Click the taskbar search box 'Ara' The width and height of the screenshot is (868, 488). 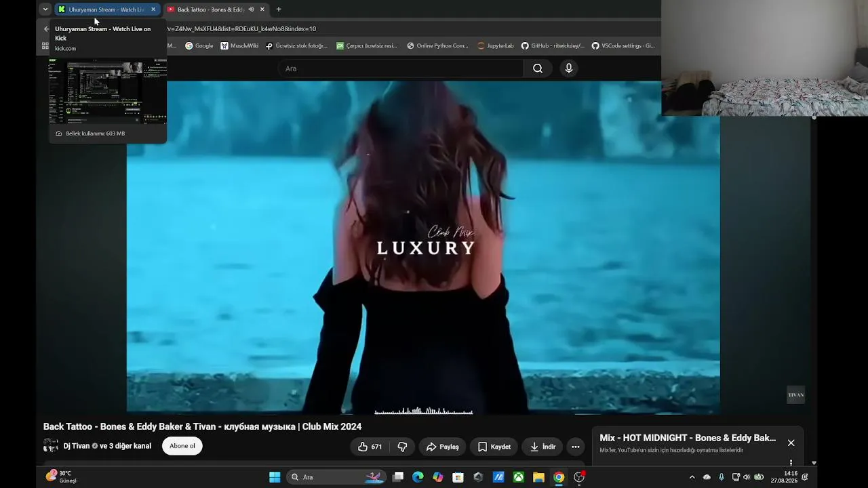click(336, 477)
